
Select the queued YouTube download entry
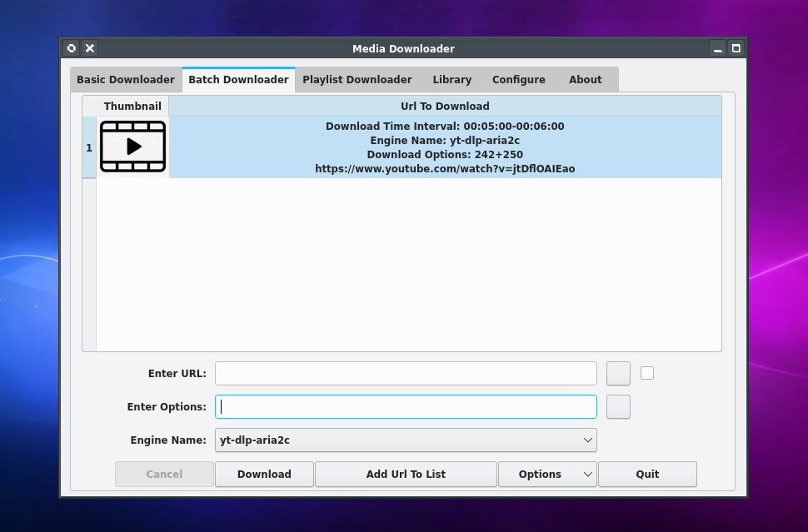[446, 147]
